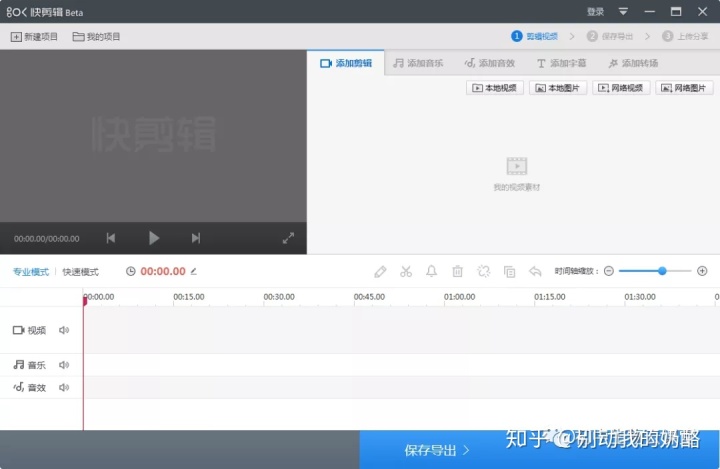Maximize the 快剪辑 window
The height and width of the screenshot is (469, 720).
(x=676, y=12)
